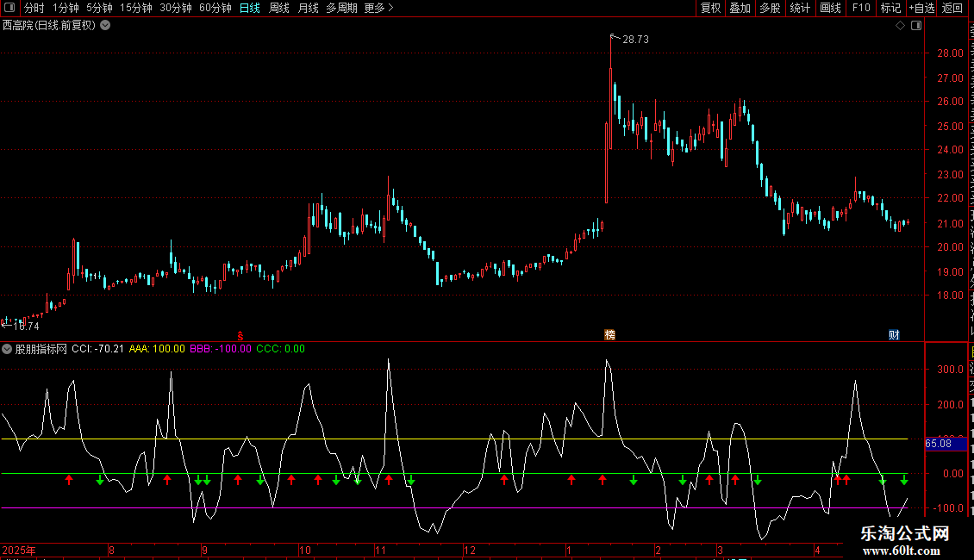This screenshot has height=560, width=974.
Task: Open F10 company info
Action: 861,8
